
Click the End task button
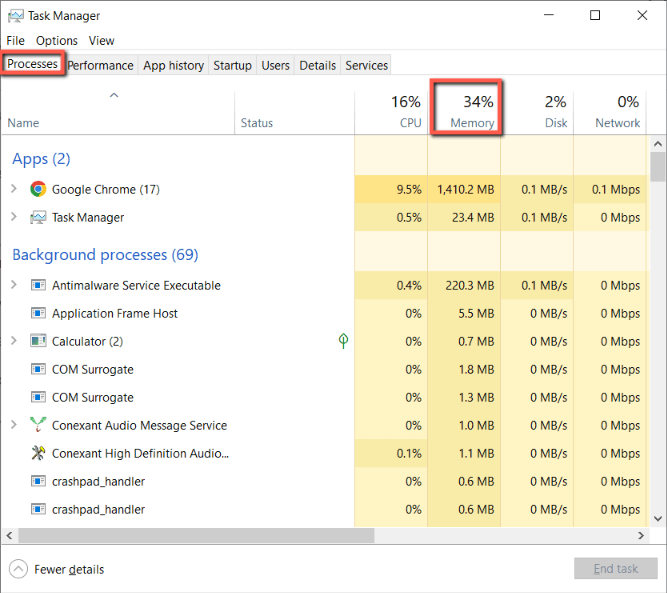616,569
